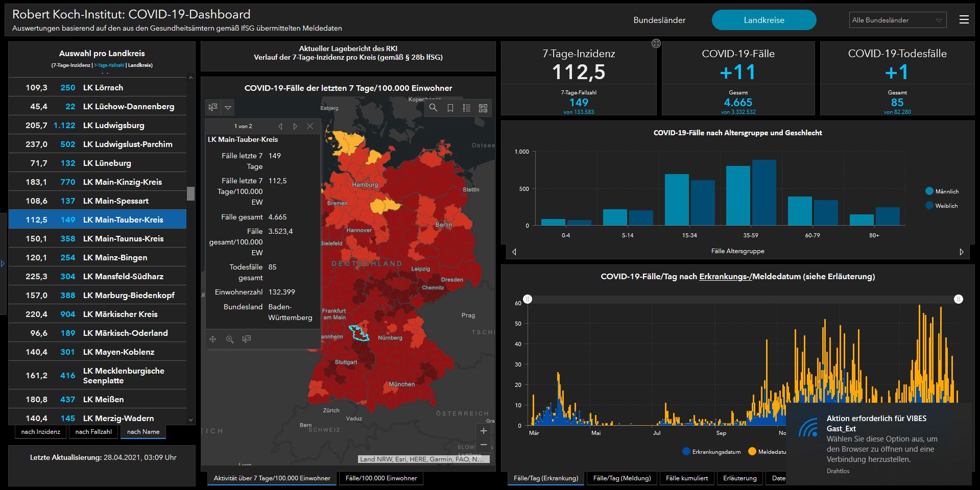Open Aktueller Lagebericht des RKI link

348,48
